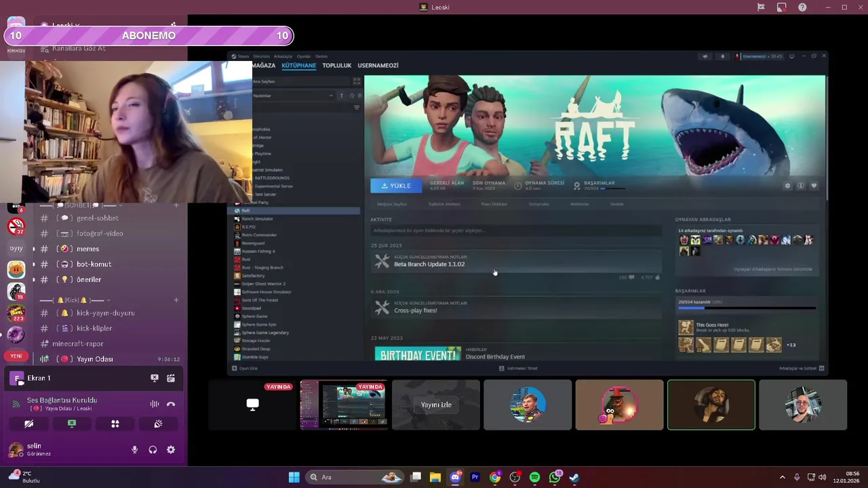Add Raft to favorites heart icon
Image resolution: width=868 pixels, height=488 pixels.
[814, 186]
